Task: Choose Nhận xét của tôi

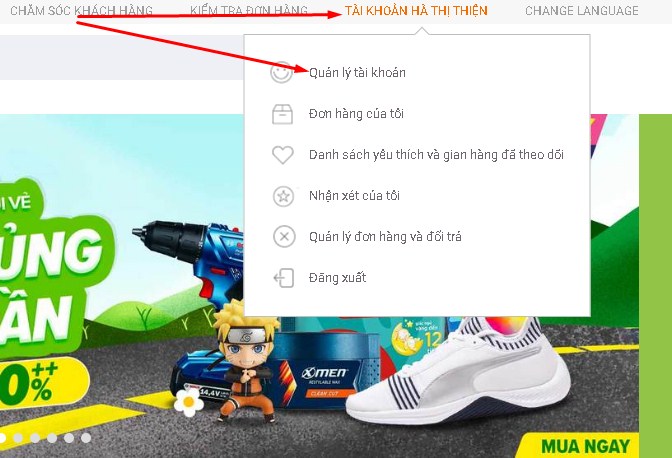Action: click(354, 196)
